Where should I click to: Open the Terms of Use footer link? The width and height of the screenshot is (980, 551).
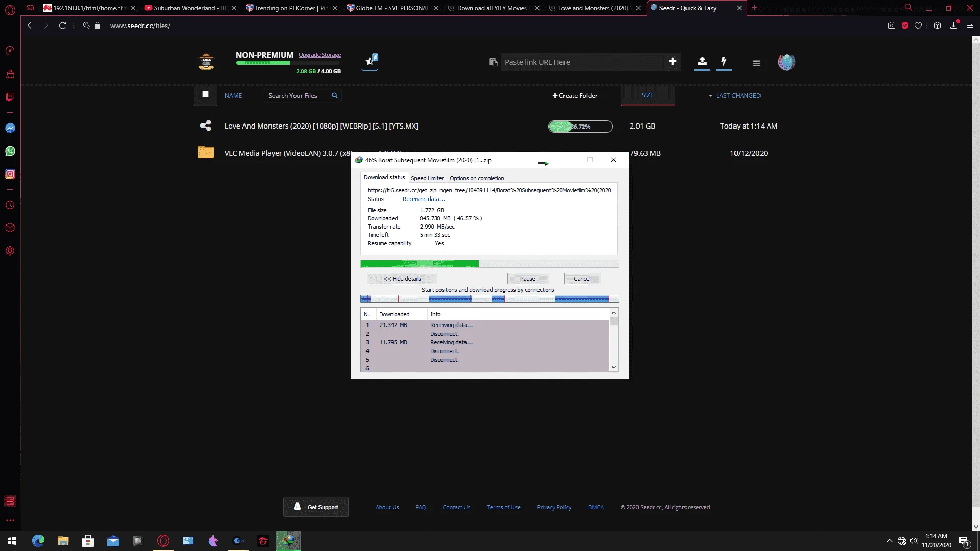click(x=503, y=507)
